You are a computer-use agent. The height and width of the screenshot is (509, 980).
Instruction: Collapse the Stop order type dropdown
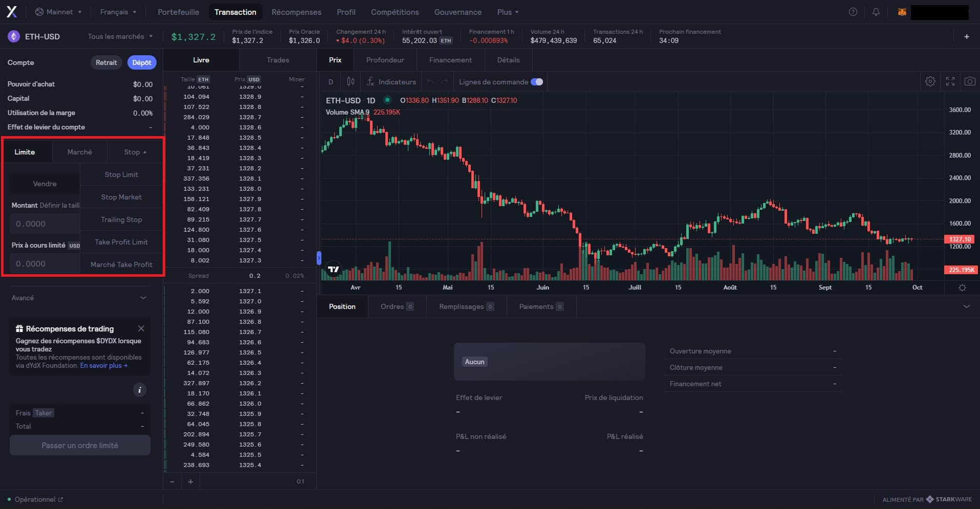[135, 152]
